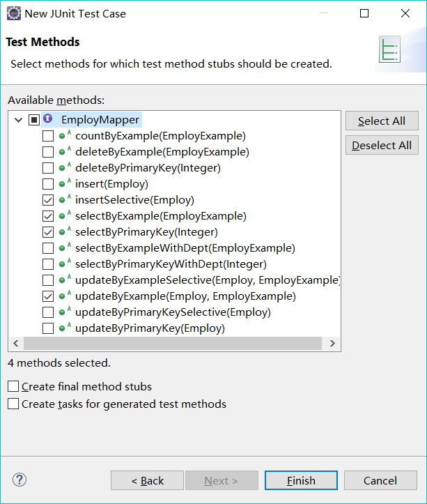The image size is (427, 504).
Task: Check updateByPrimaryKey(Employ) checkbox
Action: coord(48,328)
